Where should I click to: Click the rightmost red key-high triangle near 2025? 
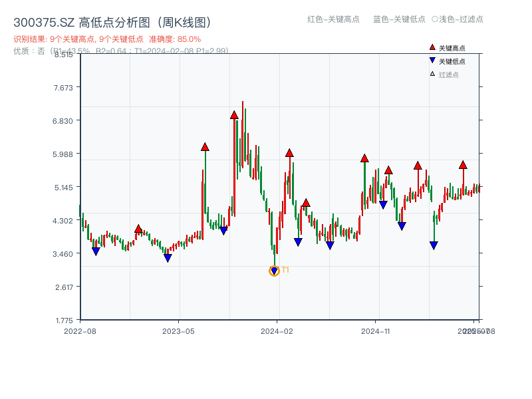coord(464,165)
